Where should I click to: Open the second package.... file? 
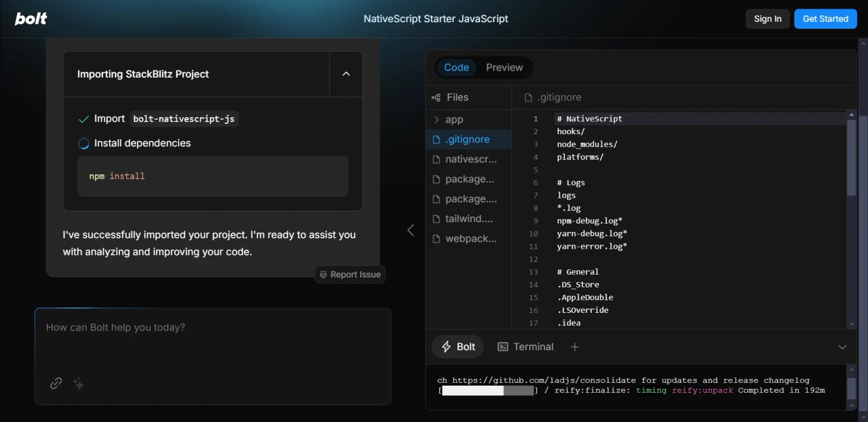pos(469,199)
